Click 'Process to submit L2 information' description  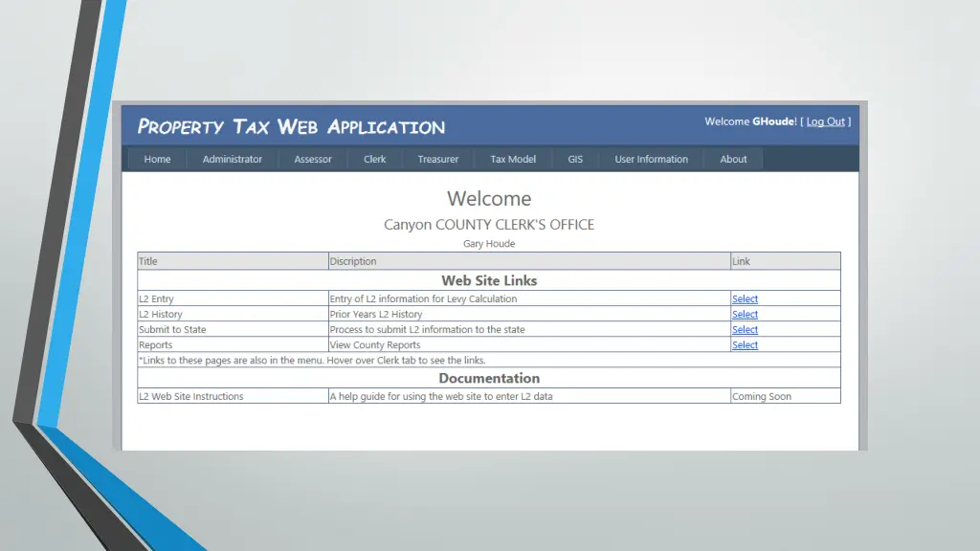427,329
